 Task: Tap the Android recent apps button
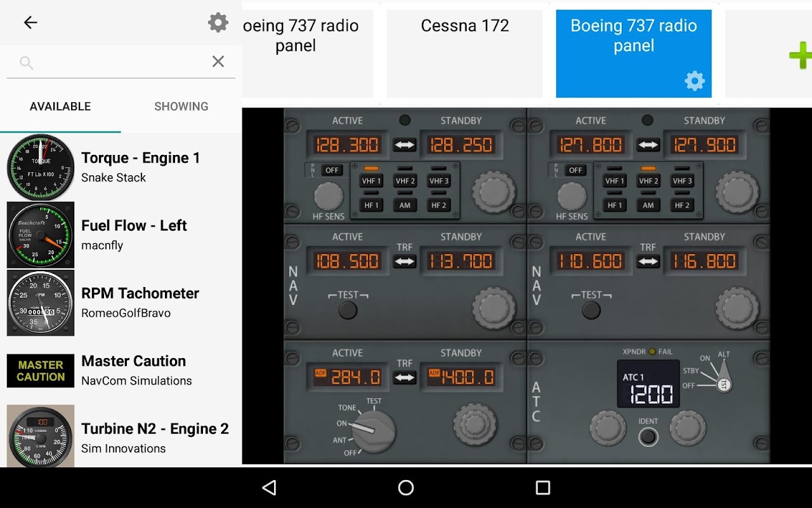click(542, 488)
